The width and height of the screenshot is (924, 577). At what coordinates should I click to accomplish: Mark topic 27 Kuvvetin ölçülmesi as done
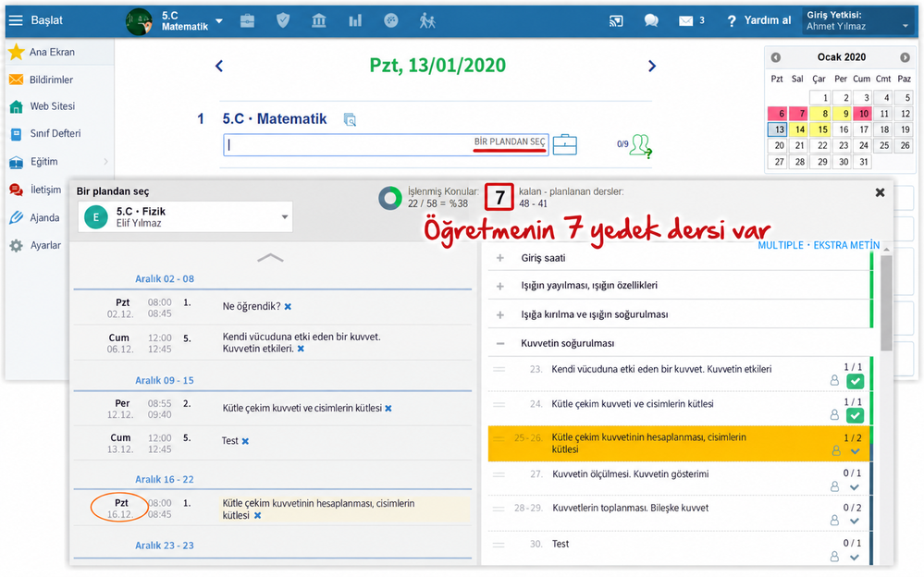855,487
